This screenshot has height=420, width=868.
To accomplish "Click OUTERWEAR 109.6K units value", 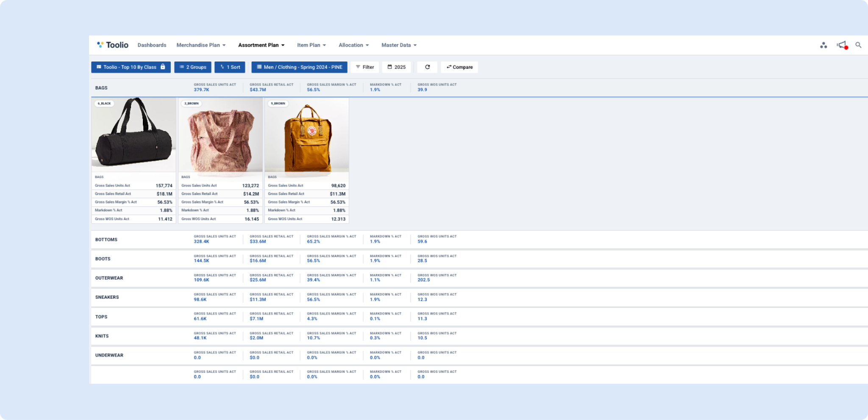I will tap(202, 280).
